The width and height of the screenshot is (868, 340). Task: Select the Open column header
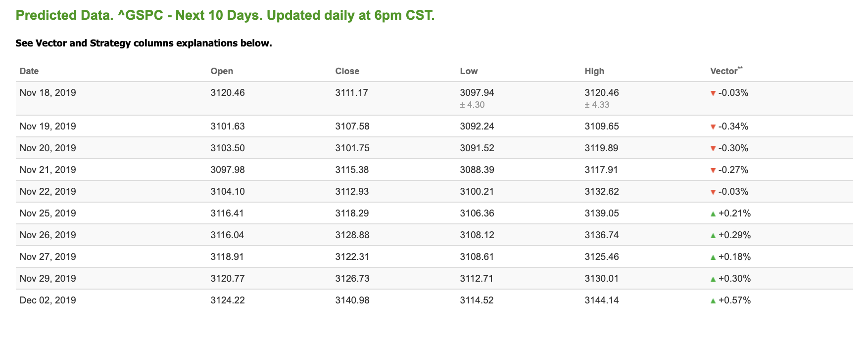222,71
